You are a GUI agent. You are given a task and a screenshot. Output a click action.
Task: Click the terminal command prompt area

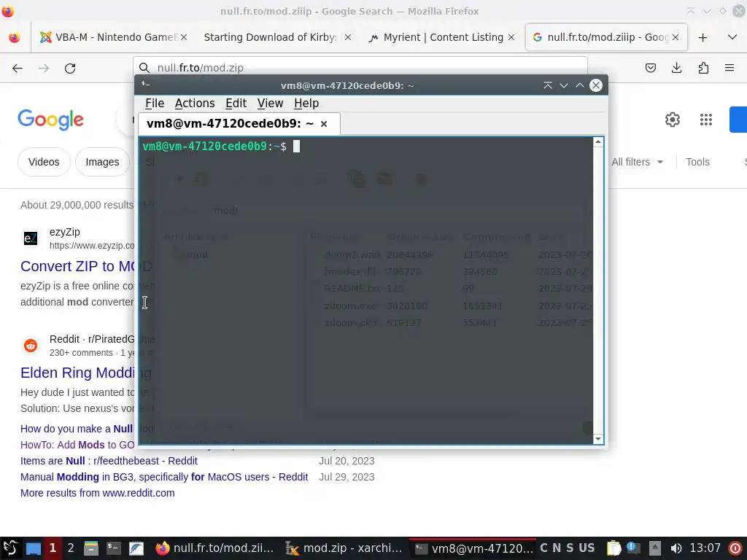[365, 289]
